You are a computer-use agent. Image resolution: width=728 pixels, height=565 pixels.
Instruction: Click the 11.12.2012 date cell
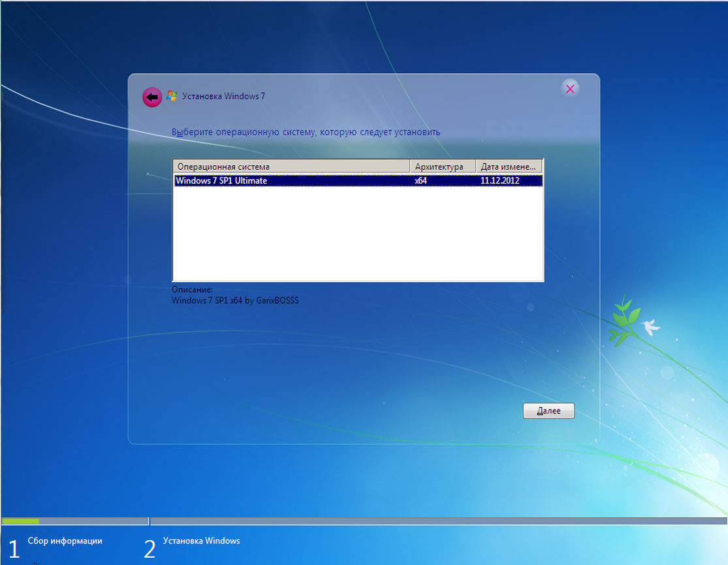[x=499, y=181]
